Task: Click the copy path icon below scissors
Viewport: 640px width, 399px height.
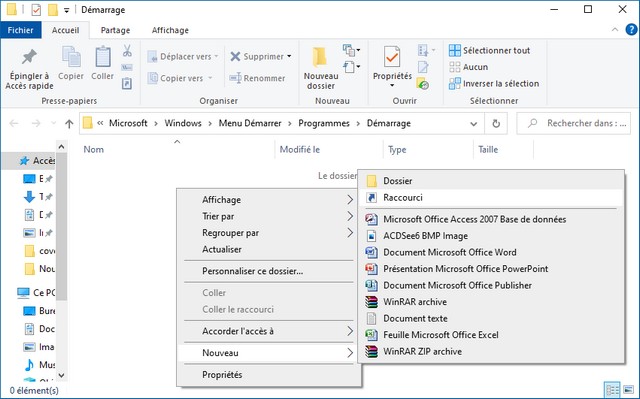Action: pos(127,67)
